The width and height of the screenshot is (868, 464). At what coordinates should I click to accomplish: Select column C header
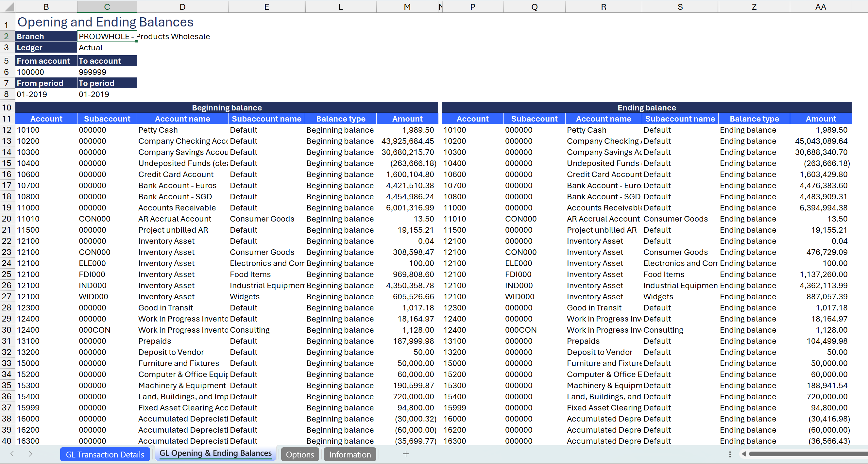point(107,7)
